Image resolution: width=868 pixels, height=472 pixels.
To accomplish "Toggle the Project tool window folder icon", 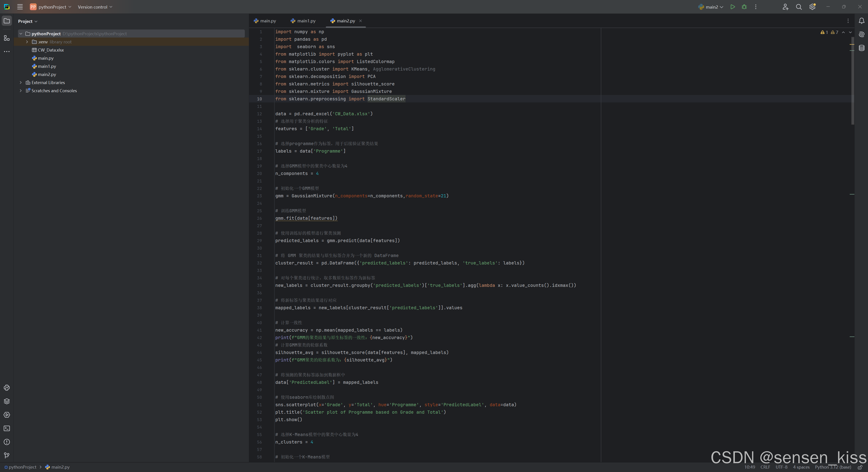I will coord(7,21).
